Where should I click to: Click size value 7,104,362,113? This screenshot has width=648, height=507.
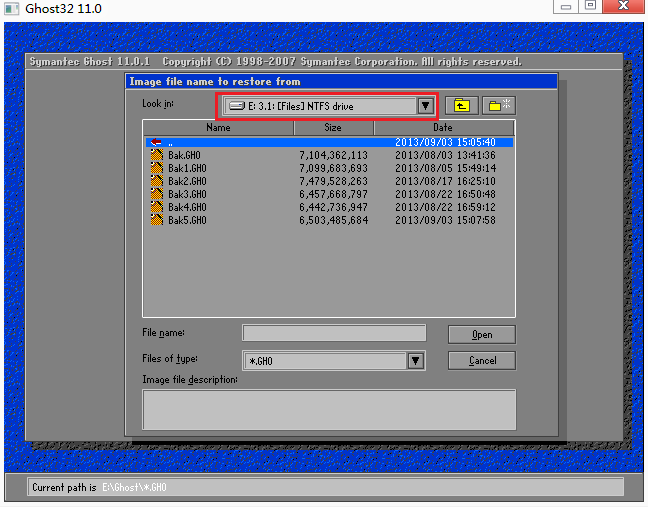(334, 155)
